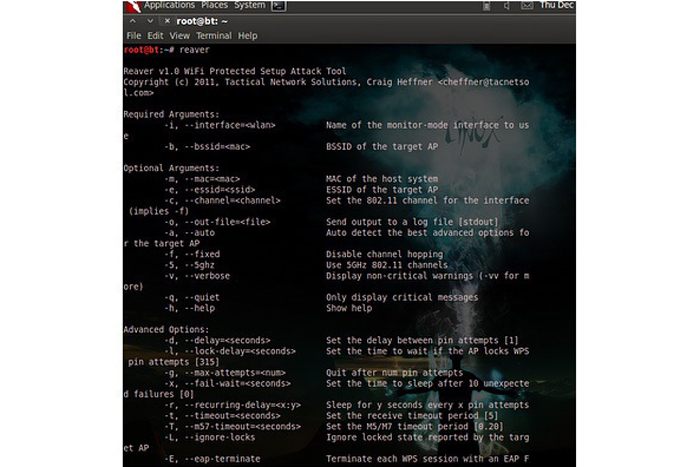Click 'MAC of the host system' description

(382, 179)
